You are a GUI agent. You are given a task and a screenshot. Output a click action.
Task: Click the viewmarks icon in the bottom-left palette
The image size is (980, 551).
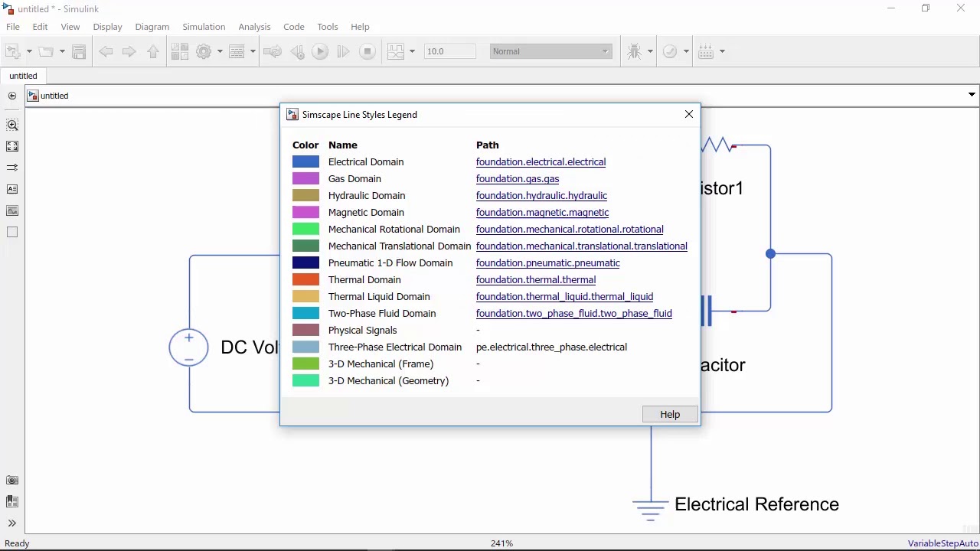click(12, 501)
